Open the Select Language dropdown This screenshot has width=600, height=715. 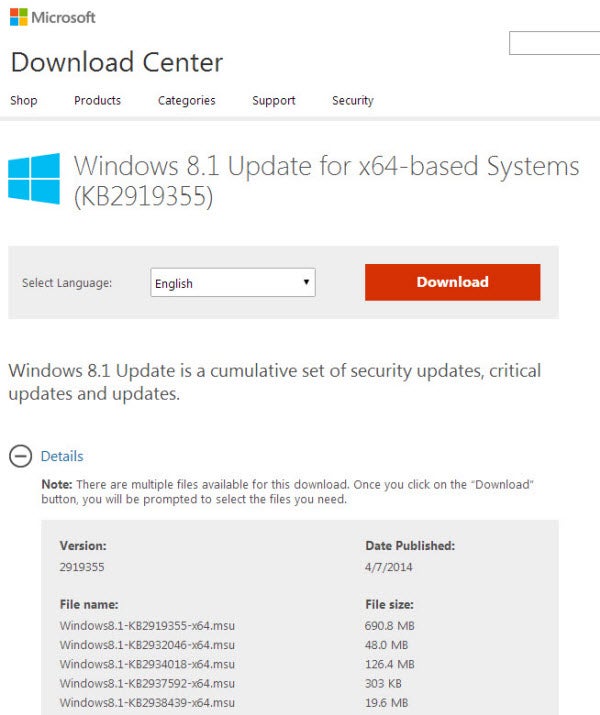(x=232, y=283)
